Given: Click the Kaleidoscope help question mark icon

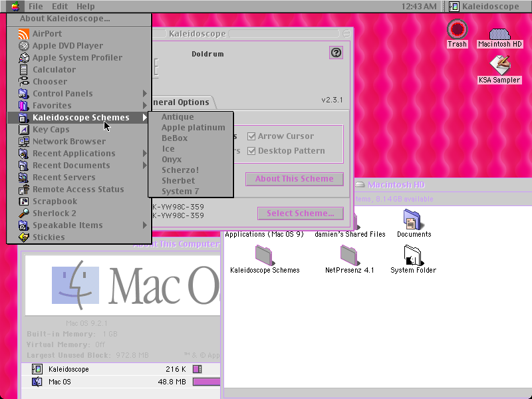Looking at the screenshot, I should tap(336, 53).
